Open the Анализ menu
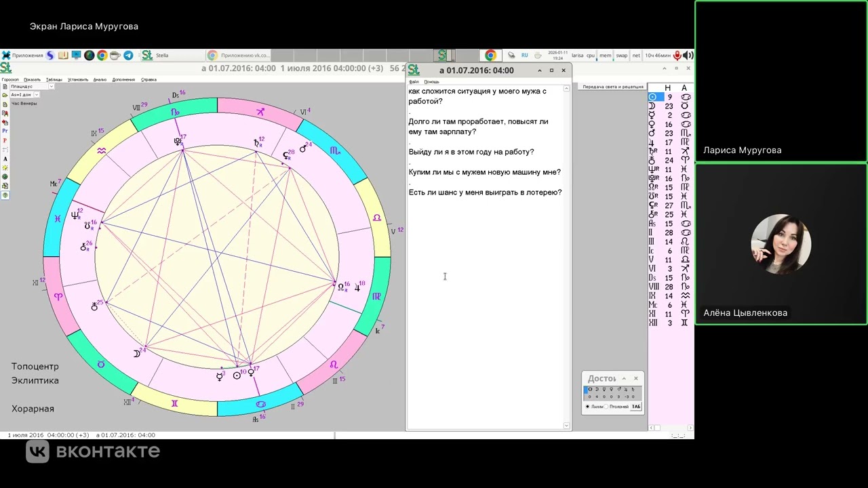Image resolution: width=868 pixels, height=488 pixels. (x=100, y=80)
